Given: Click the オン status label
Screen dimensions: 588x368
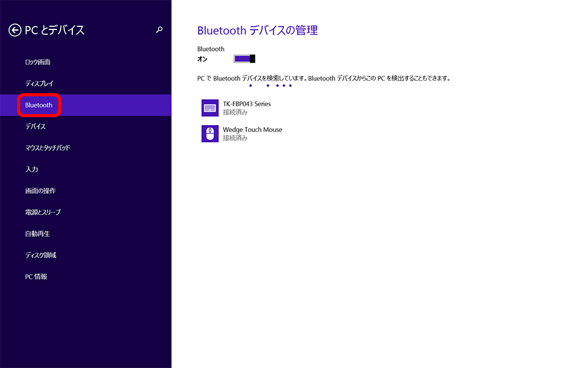Looking at the screenshot, I should pos(202,59).
